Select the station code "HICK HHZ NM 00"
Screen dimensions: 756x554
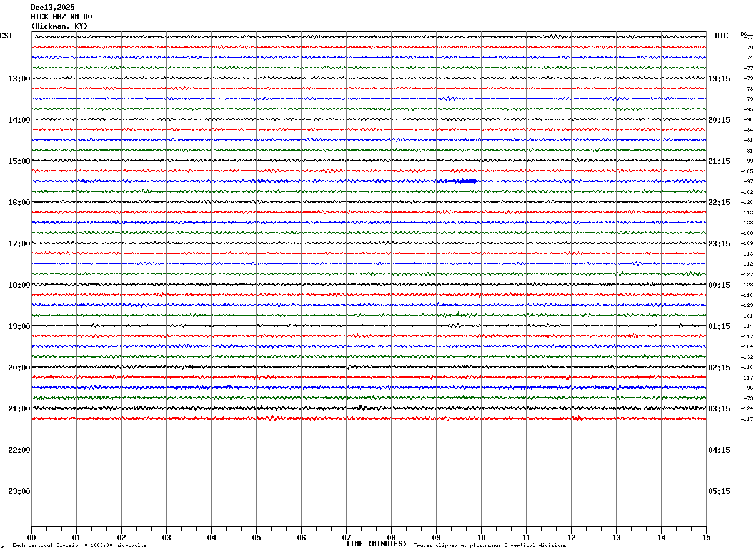pos(61,17)
